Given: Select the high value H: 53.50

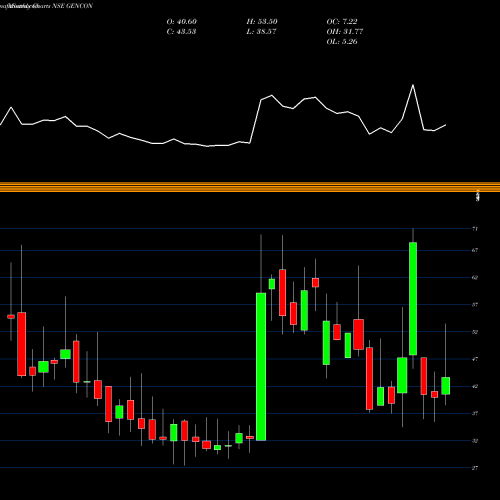Looking at the screenshot, I should pyautogui.click(x=262, y=22).
